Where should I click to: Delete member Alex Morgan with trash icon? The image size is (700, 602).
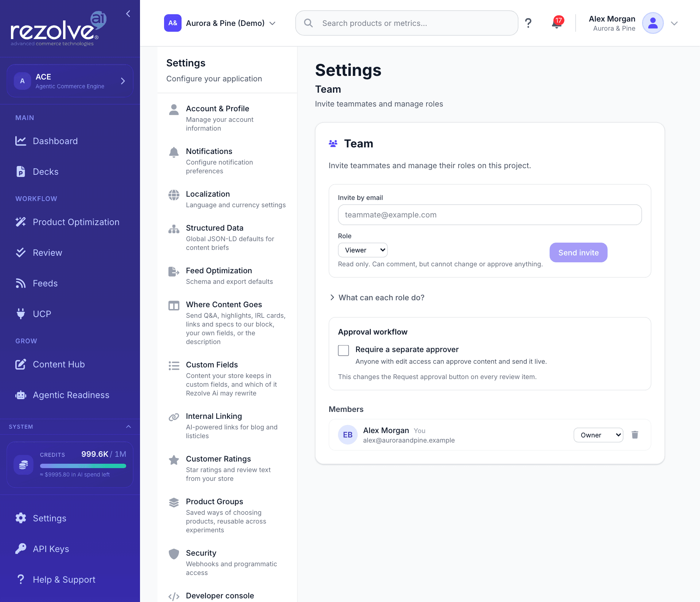coord(635,435)
